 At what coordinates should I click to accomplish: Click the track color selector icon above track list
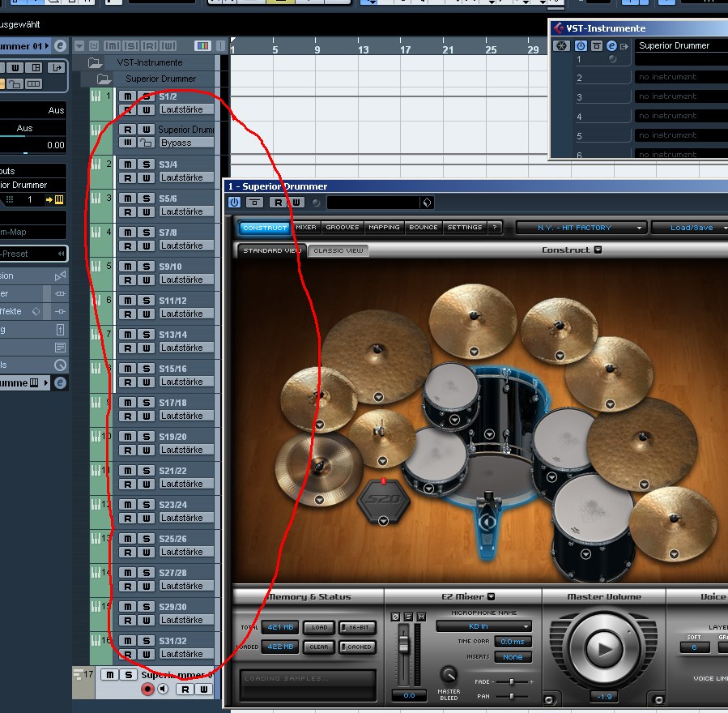point(203,45)
